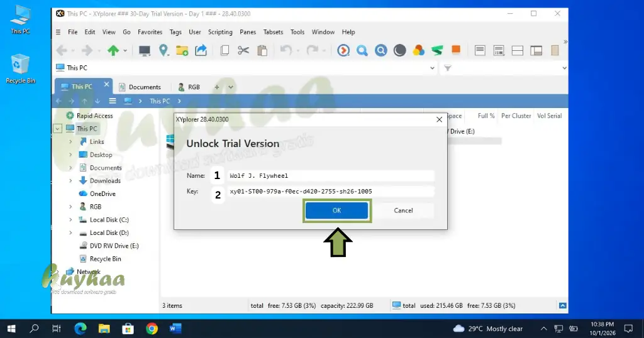Open the Tabsets menu
The image size is (644, 338).
point(273,32)
